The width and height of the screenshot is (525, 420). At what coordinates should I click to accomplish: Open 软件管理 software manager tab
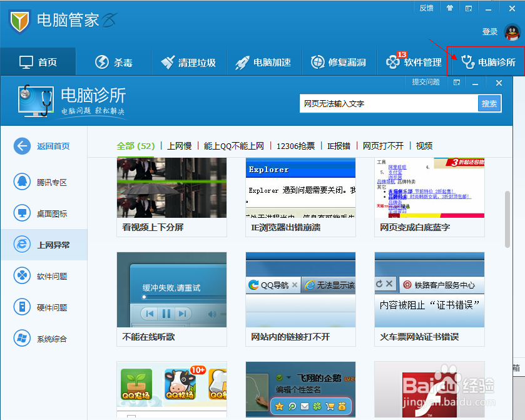[x=414, y=62]
